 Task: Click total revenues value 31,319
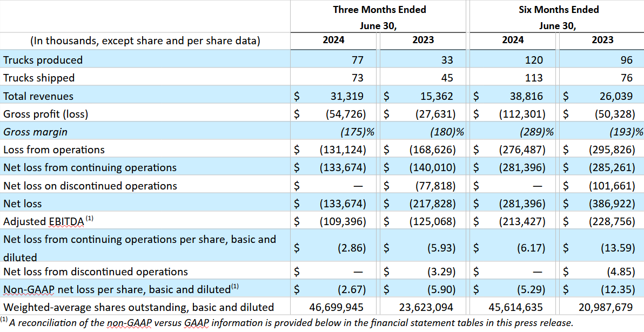[x=347, y=96]
